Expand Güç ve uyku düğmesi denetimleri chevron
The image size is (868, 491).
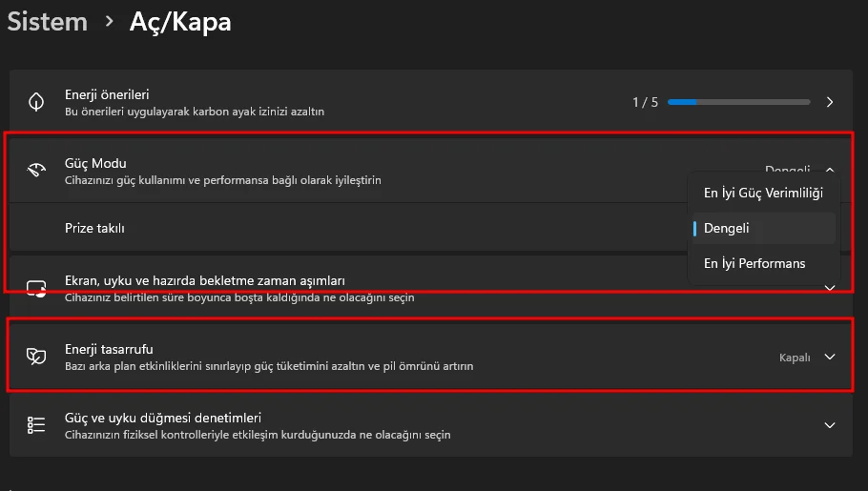(x=830, y=425)
